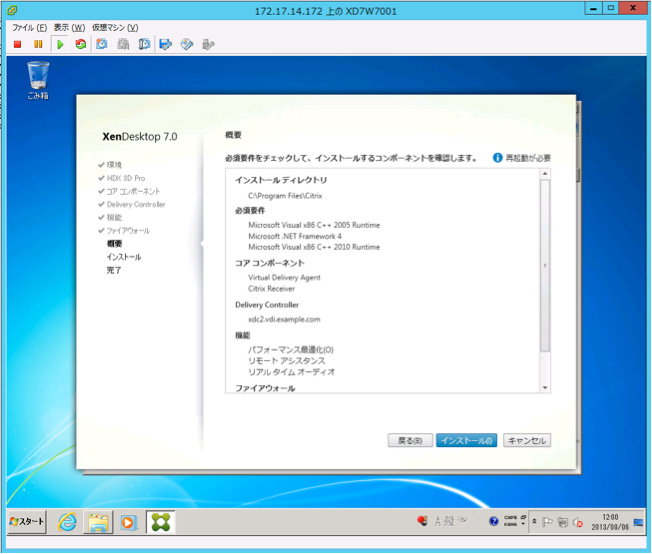Open the 仮想マシン (V) menu
The height and width of the screenshot is (554, 652).
point(115,27)
